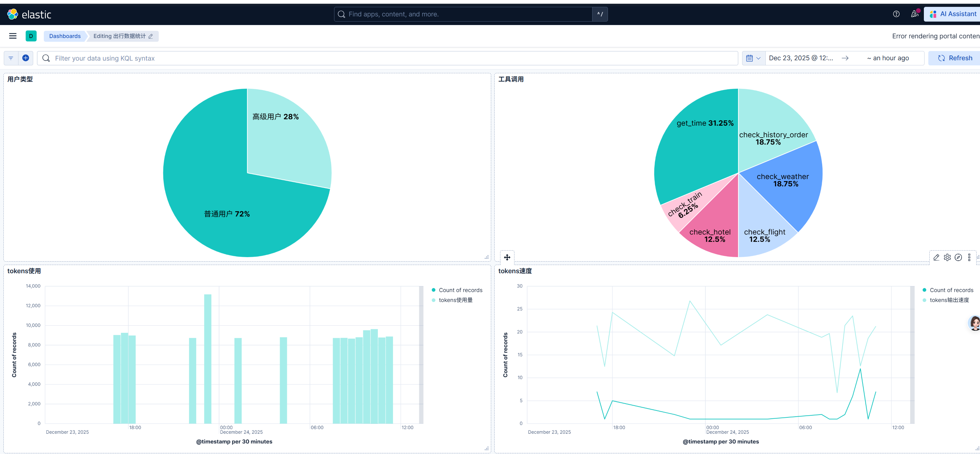This screenshot has width=980, height=454.
Task: Toggle tokens输出速度 legend series
Action: pos(949,300)
